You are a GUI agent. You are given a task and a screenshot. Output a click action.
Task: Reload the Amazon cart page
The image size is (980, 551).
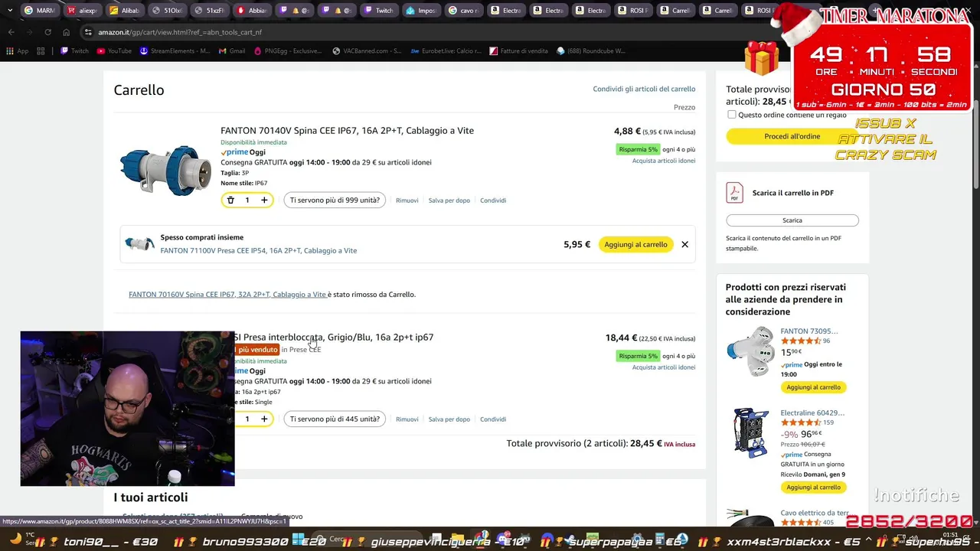pos(47,32)
